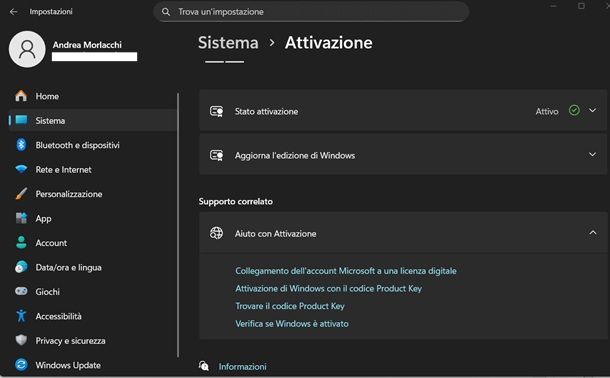The height and width of the screenshot is (378, 610).
Task: Expand Aggiorna l'edizione di Windows chevron
Action: click(x=592, y=154)
